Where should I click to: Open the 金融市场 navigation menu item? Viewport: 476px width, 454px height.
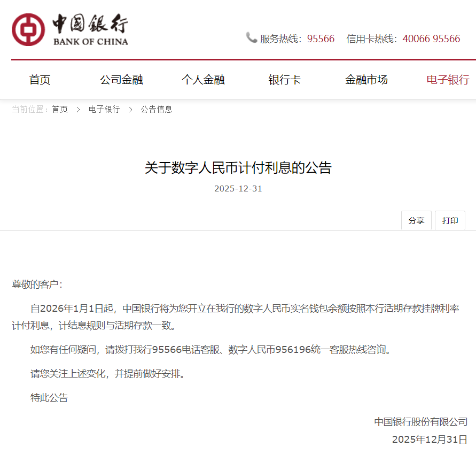366,80
